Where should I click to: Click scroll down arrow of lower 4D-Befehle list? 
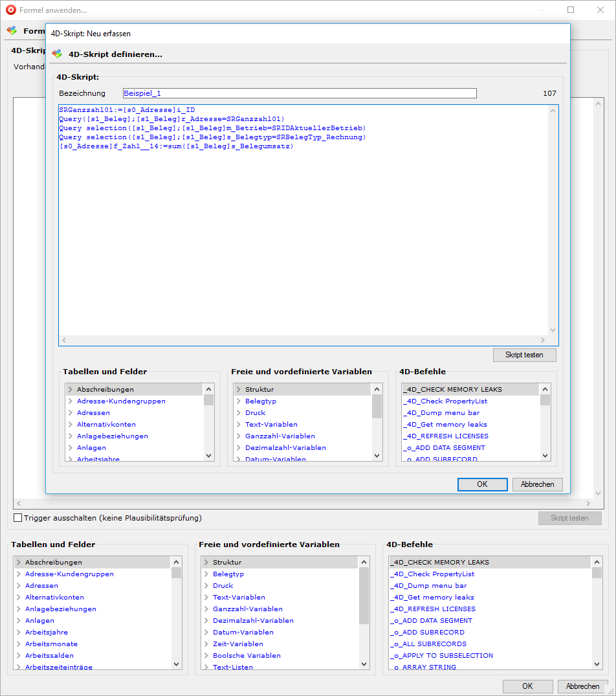click(597, 664)
